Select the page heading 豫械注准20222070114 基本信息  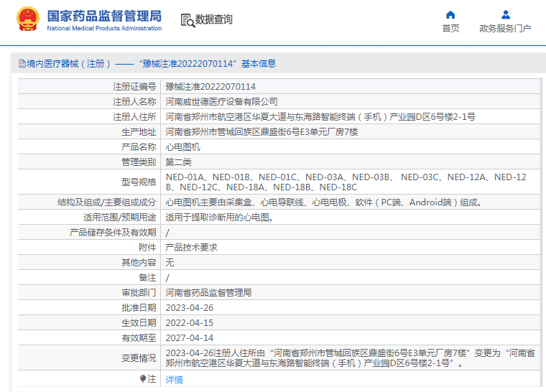tap(208, 64)
